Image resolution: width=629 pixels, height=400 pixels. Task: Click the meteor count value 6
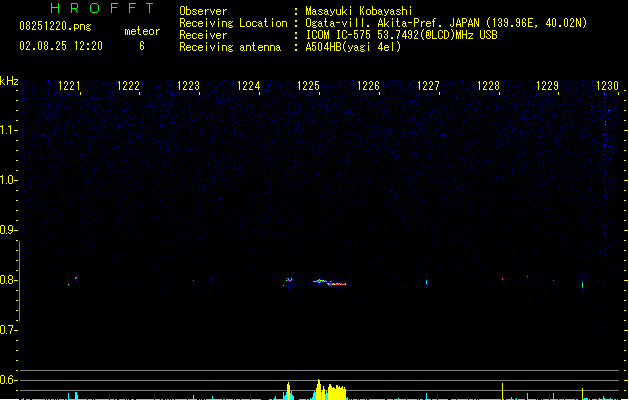point(142,46)
